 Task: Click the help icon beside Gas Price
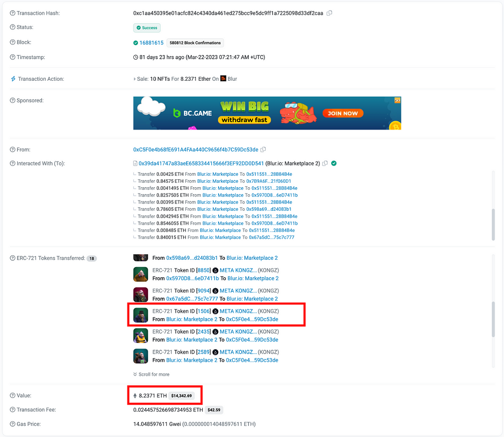12,424
